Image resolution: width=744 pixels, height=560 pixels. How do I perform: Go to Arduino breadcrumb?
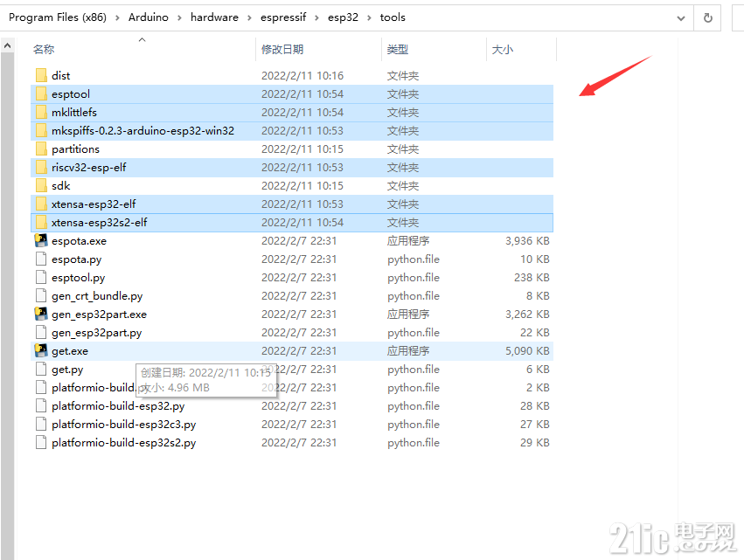[148, 17]
